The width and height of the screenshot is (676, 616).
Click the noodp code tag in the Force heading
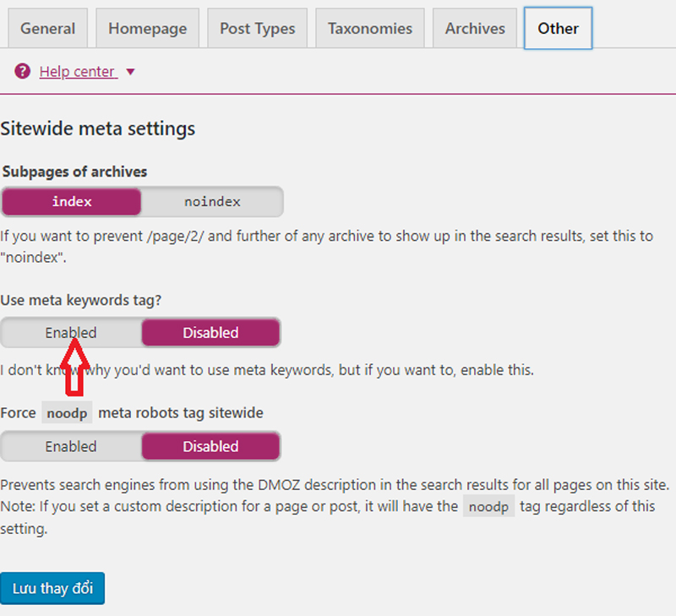tap(67, 413)
